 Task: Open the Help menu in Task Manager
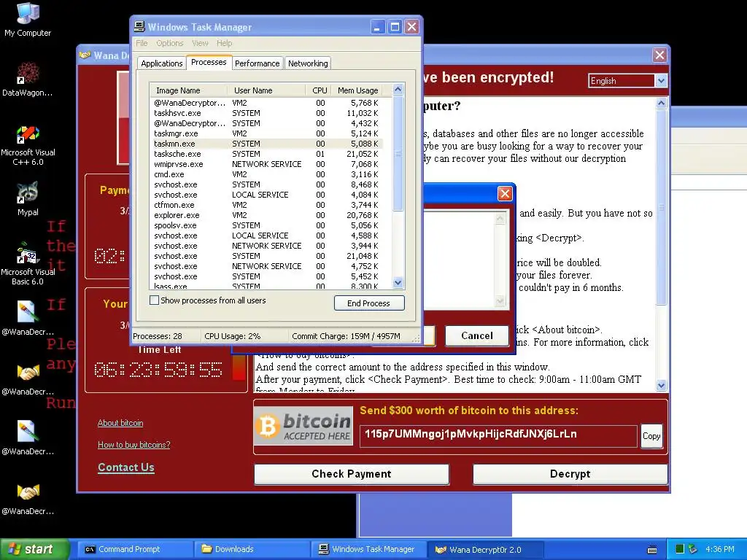(225, 43)
